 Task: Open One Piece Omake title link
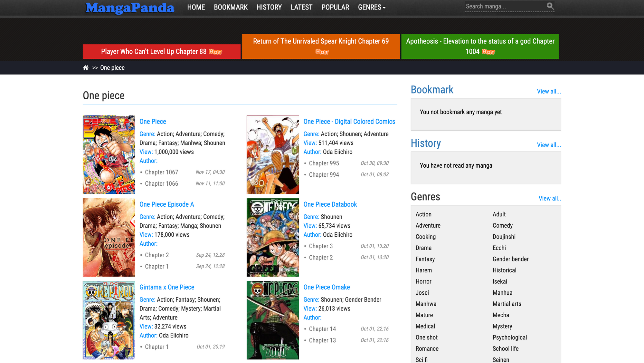click(327, 287)
